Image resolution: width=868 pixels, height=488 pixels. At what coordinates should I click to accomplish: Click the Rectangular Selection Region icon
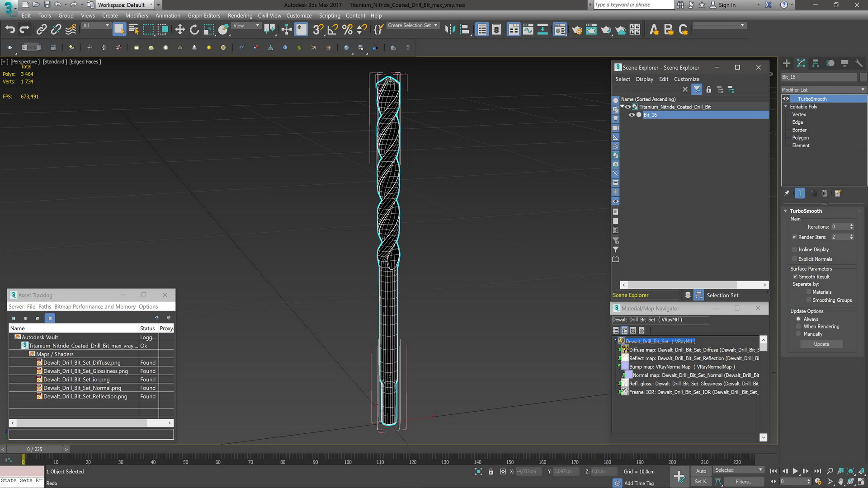[x=148, y=30]
